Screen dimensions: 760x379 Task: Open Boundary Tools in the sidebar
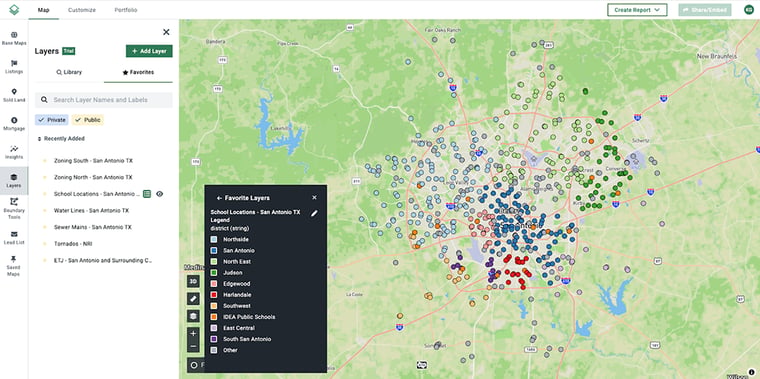[x=14, y=208]
